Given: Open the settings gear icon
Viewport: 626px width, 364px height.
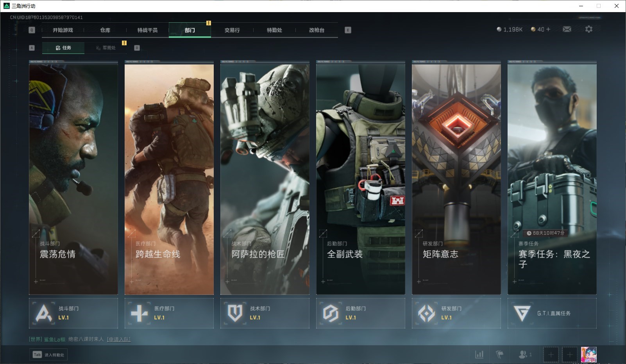Looking at the screenshot, I should [588, 29].
